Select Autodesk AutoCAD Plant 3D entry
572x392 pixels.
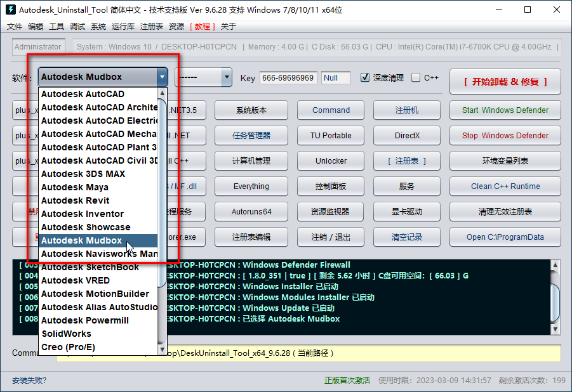98,147
